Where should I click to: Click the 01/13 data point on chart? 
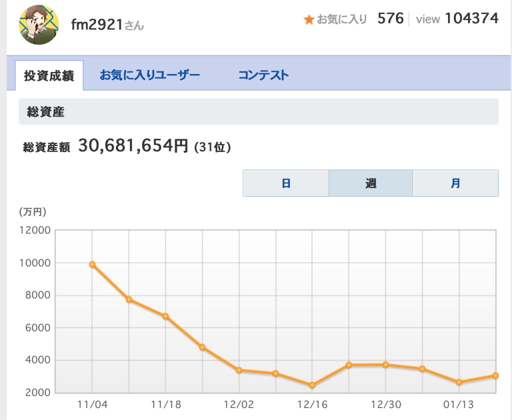(459, 382)
